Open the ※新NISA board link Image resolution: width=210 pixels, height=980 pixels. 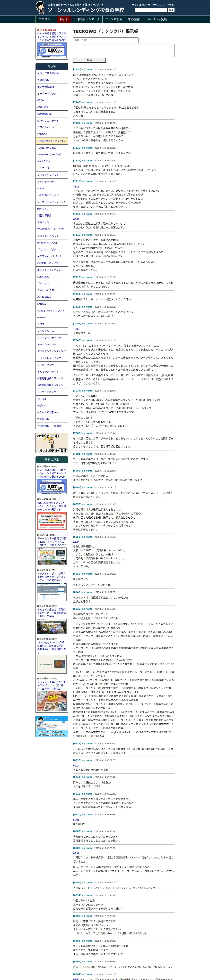(x=52, y=406)
